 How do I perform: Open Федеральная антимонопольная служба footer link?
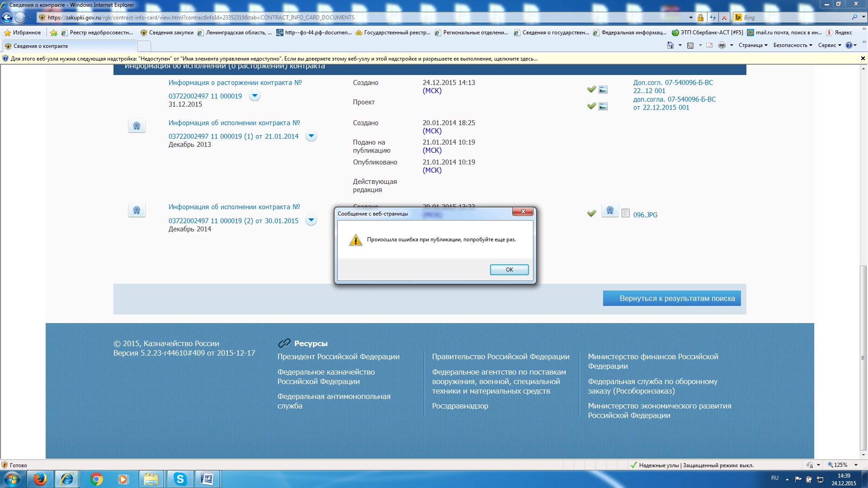pos(334,401)
